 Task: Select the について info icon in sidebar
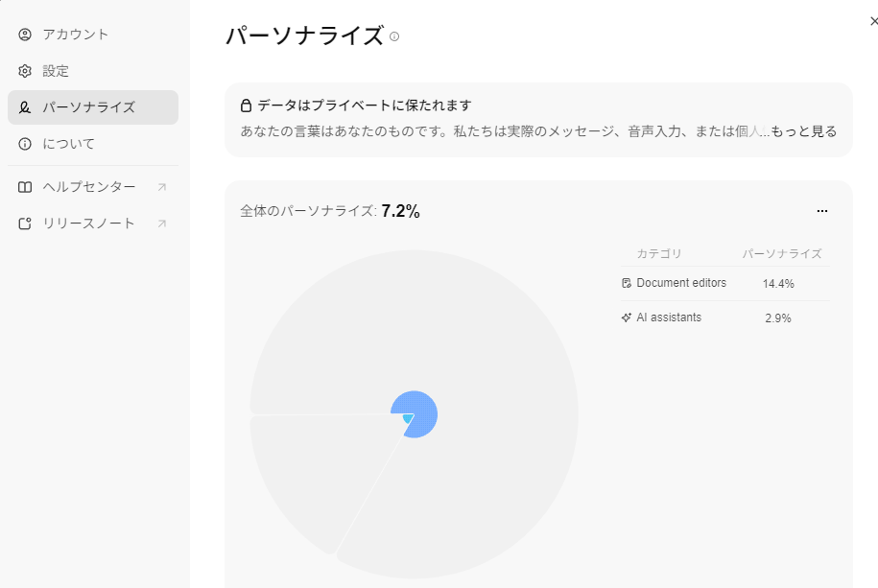(x=25, y=144)
